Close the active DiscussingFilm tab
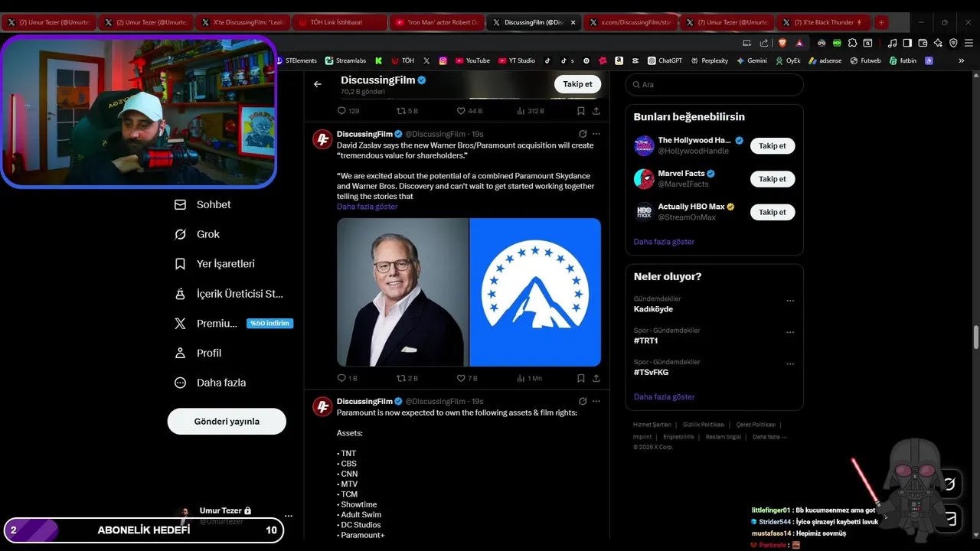 point(573,22)
